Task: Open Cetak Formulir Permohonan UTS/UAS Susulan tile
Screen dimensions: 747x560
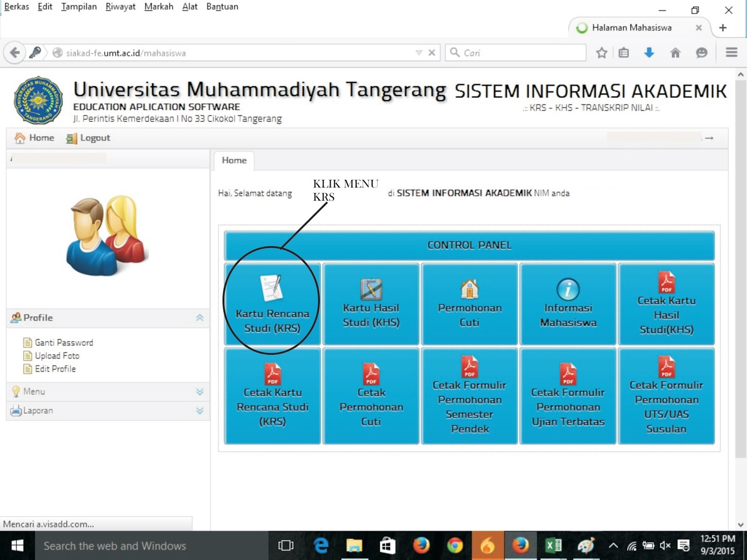Action: [667, 396]
